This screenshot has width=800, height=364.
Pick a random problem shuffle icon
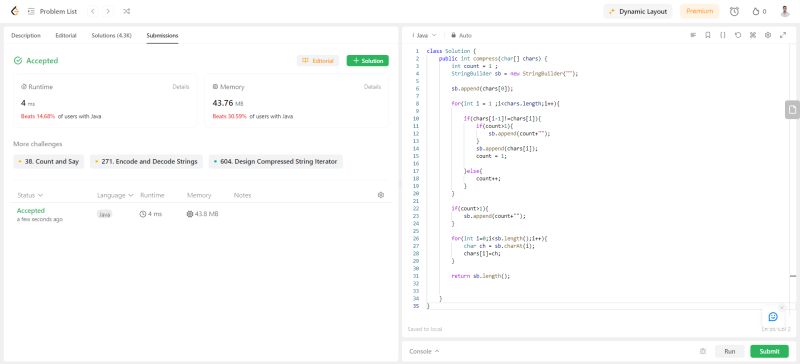(x=127, y=11)
